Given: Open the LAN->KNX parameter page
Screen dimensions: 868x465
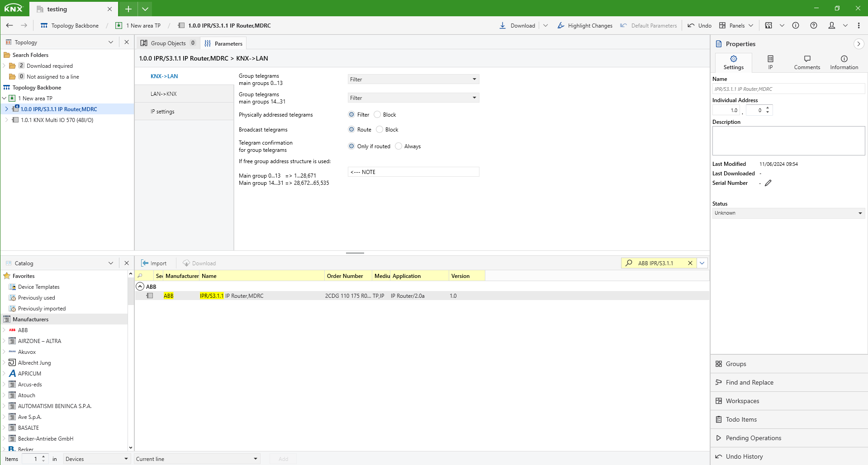Looking at the screenshot, I should coord(164,94).
